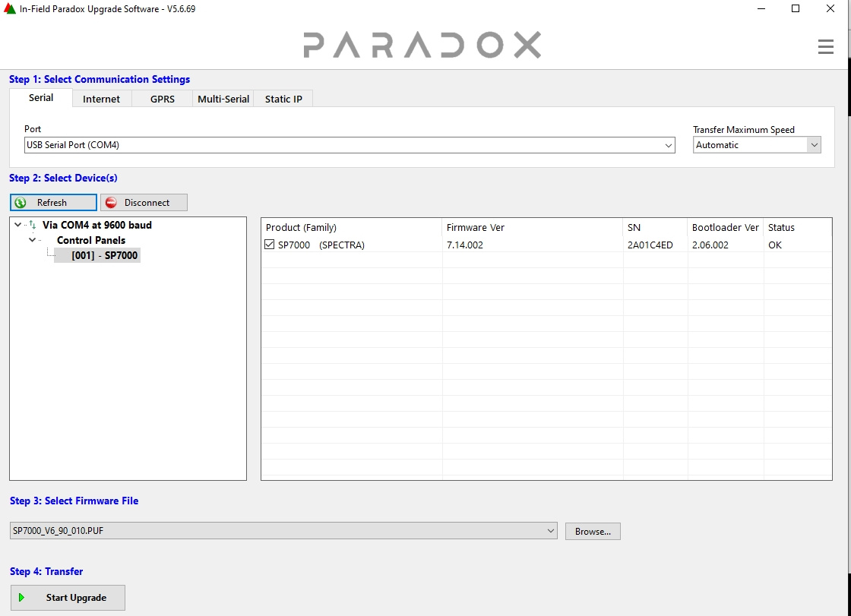This screenshot has width=851, height=616.
Task: Click the green globe Refresh icon
Action: pyautogui.click(x=19, y=202)
